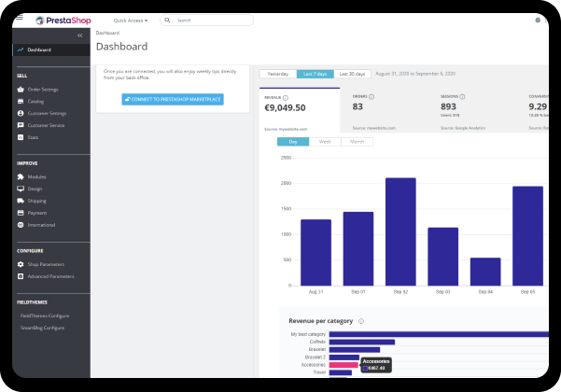Collapse the sidebar with double-chevron icon
This screenshot has width=561, height=392.
point(79,35)
